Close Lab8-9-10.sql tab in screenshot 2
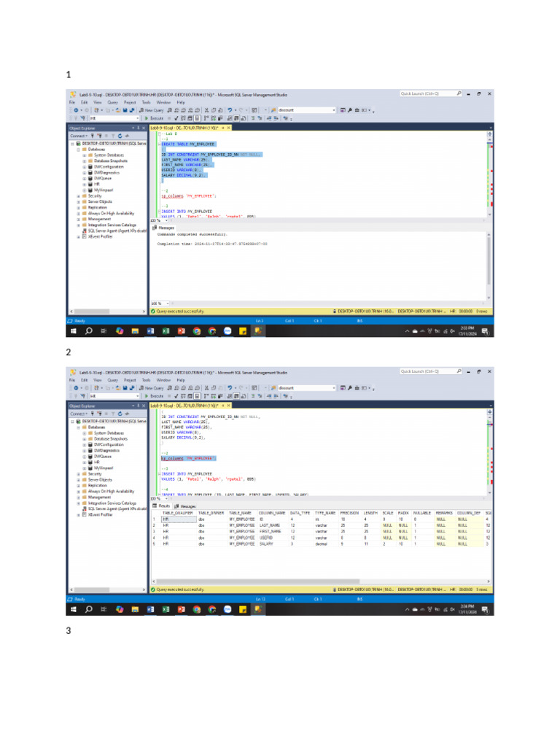Viewport: 560px width, 747px height. pyautogui.click(x=228, y=406)
